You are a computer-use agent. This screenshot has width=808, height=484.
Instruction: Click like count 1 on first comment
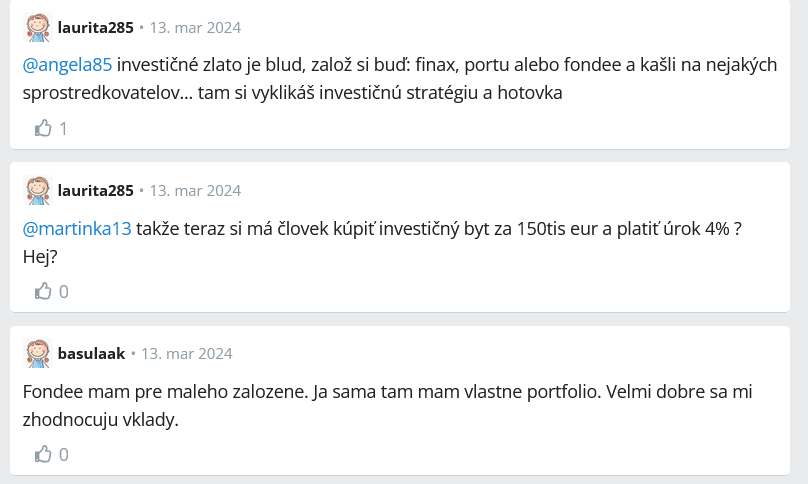pos(63,128)
